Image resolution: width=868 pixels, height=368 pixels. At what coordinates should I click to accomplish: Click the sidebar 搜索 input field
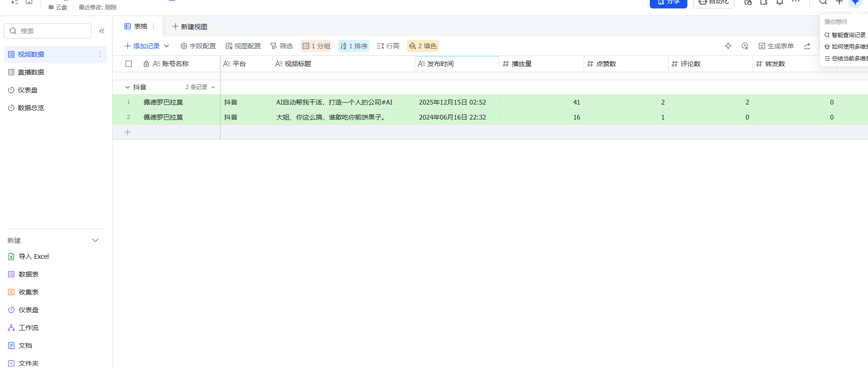tap(47, 31)
